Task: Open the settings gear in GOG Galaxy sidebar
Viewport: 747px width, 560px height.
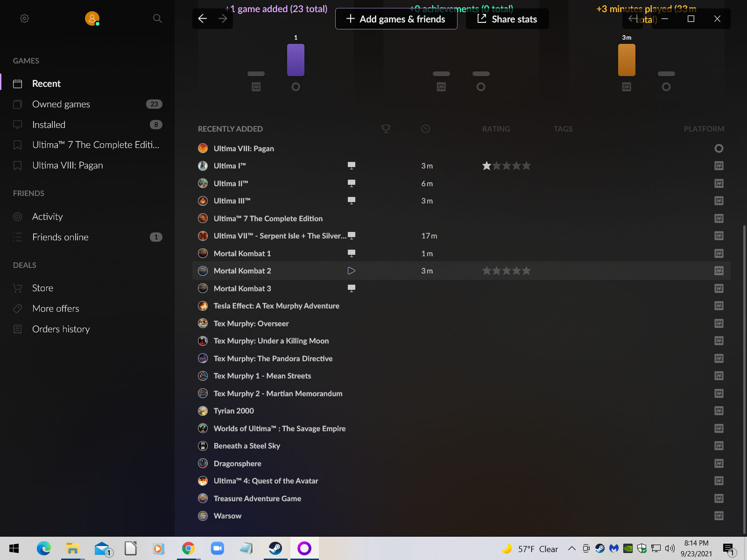Action: tap(25, 19)
